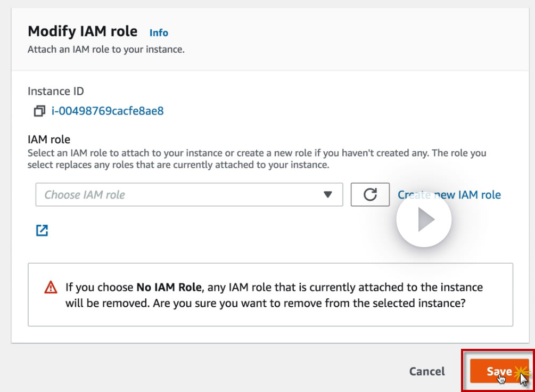The image size is (535, 392).
Task: Expand the IAM role dropdown arrow
Action: 328,195
